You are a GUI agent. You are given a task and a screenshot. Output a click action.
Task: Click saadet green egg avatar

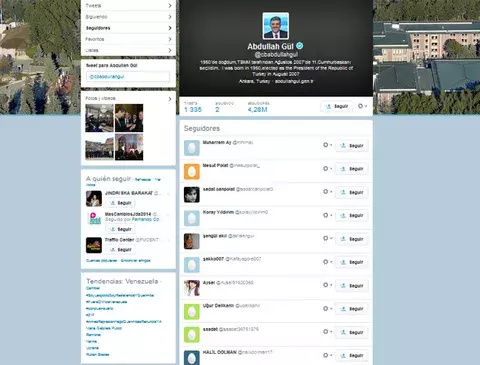click(192, 335)
